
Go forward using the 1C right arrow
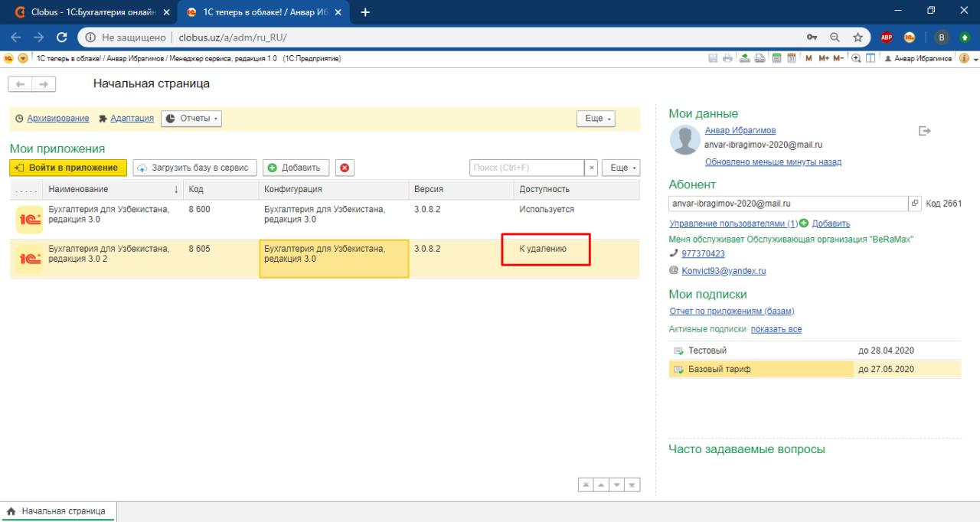click(x=43, y=83)
